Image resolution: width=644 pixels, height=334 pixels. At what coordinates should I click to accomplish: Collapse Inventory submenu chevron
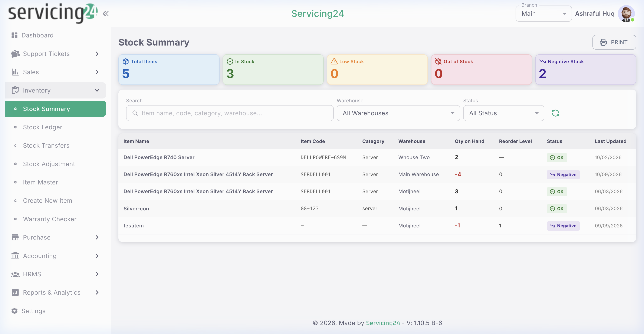(97, 90)
